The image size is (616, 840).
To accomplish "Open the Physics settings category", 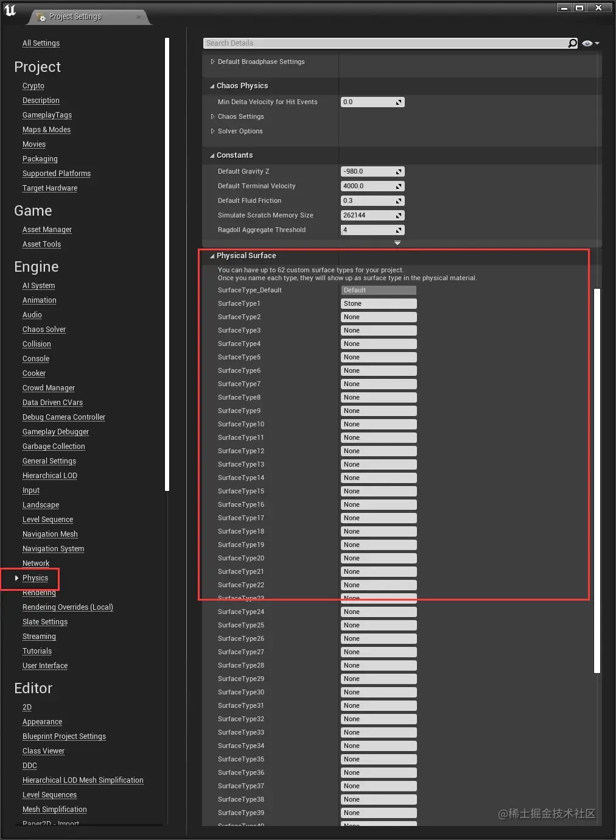I will 35,578.
